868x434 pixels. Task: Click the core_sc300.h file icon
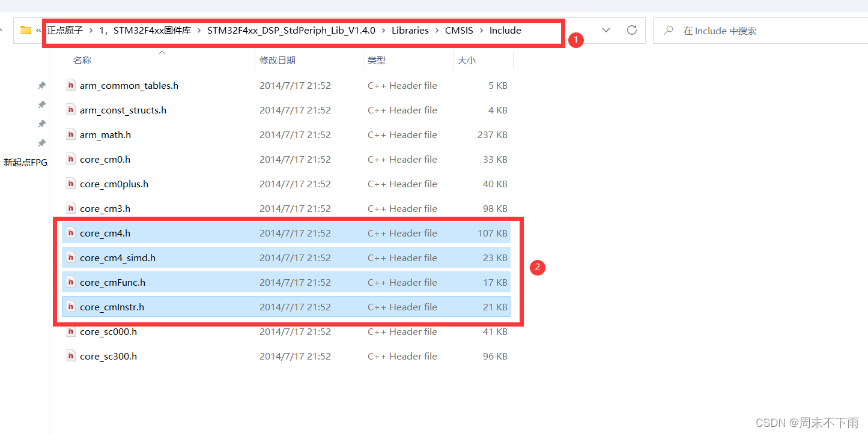pyautogui.click(x=71, y=356)
